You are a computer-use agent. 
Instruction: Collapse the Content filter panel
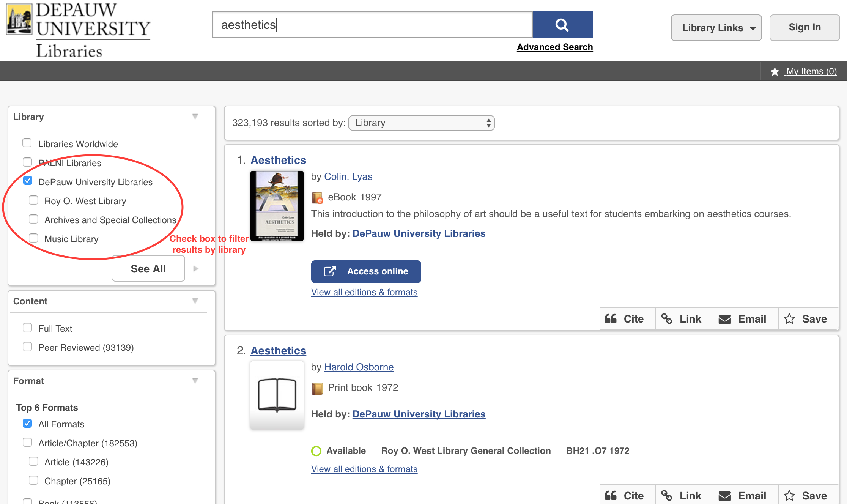pyautogui.click(x=195, y=301)
